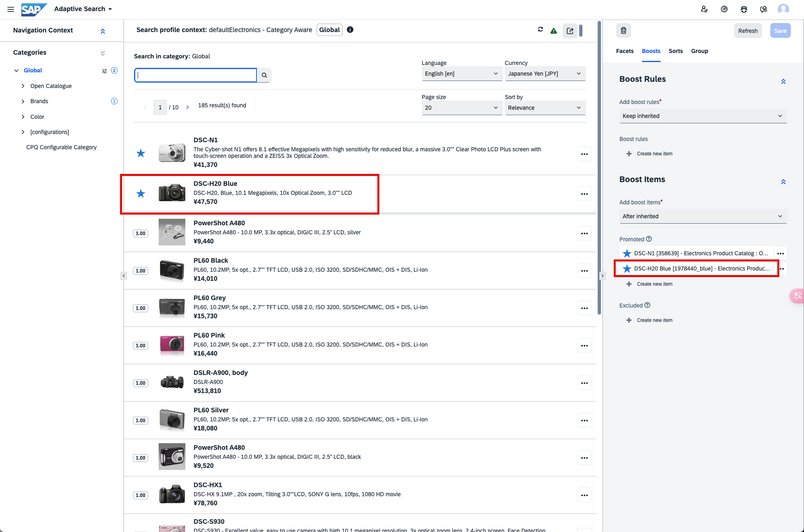
Task: Create new item under Boost rules
Action: point(649,154)
